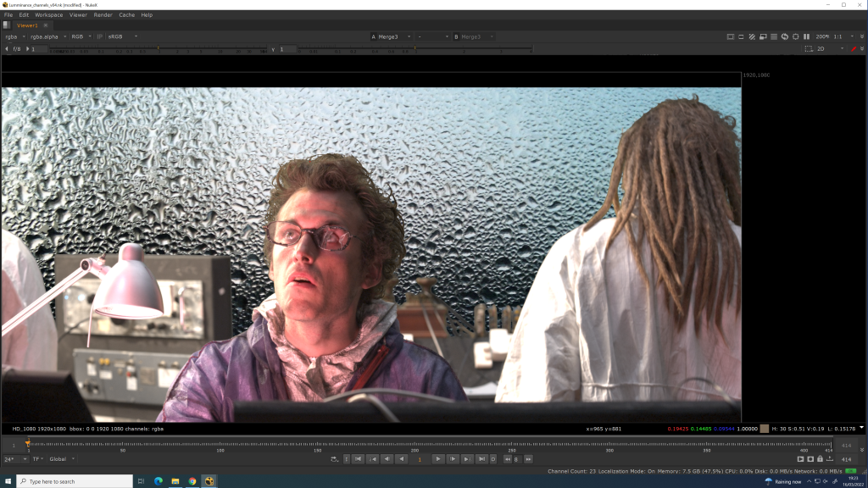Close the Viewer1 tab
Screen dimensions: 868x488
(x=46, y=25)
